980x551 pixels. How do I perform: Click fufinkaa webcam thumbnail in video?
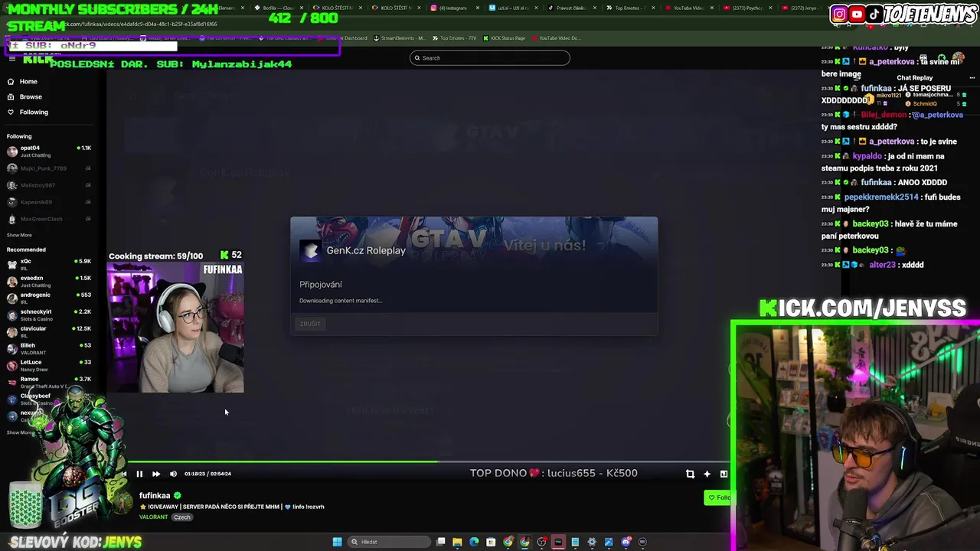pos(175,328)
